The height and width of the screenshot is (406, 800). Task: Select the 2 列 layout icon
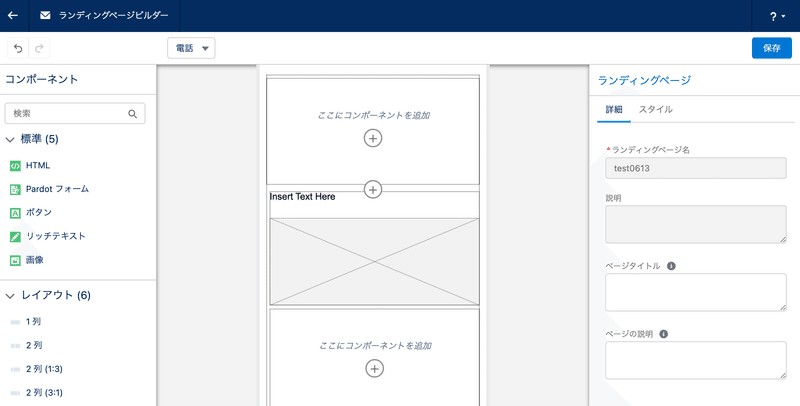15,346
